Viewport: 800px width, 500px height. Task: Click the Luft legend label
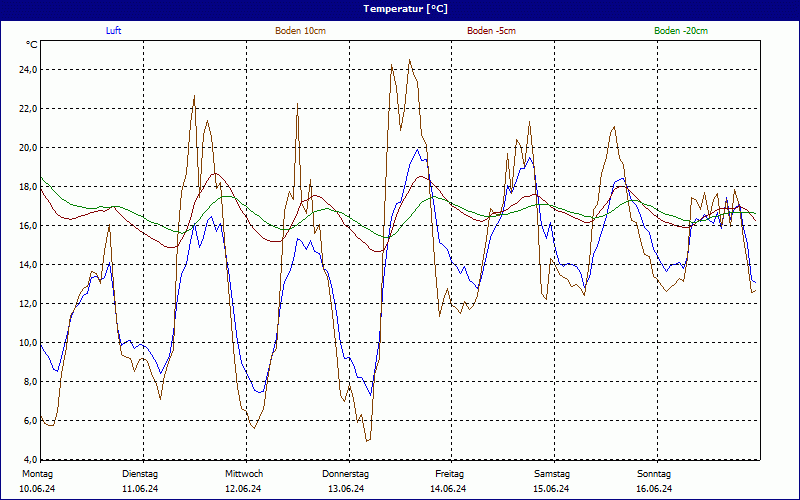[115, 31]
